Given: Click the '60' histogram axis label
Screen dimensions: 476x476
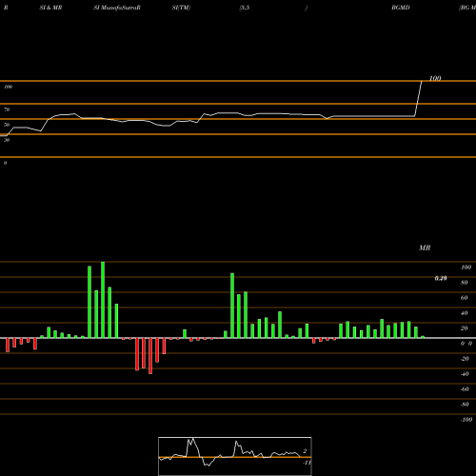Looking at the screenshot, I should click(465, 298).
